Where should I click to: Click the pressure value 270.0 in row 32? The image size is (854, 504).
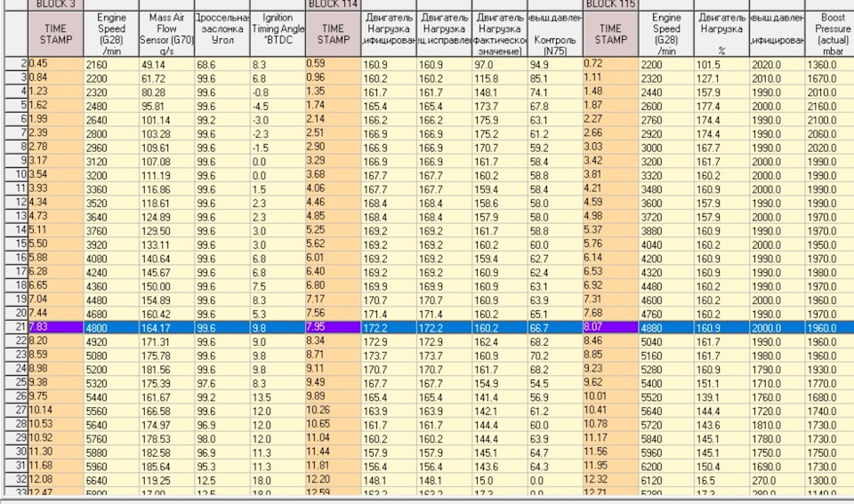[777, 480]
